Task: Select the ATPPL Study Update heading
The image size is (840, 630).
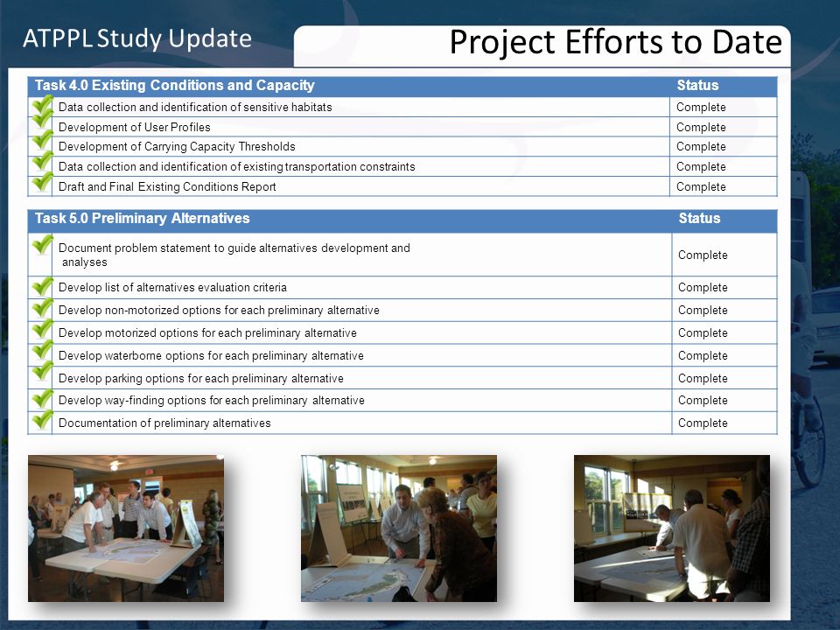Action: click(137, 38)
